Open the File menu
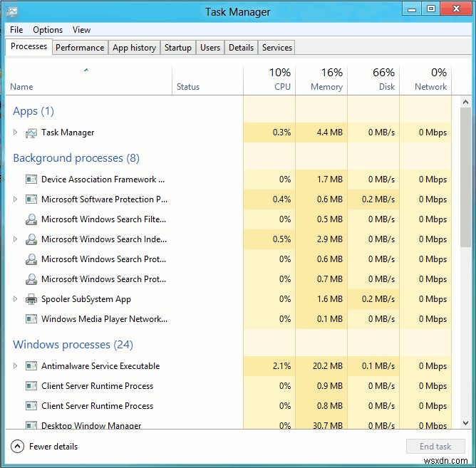Viewport: 476px width, 468px height. pyautogui.click(x=16, y=30)
